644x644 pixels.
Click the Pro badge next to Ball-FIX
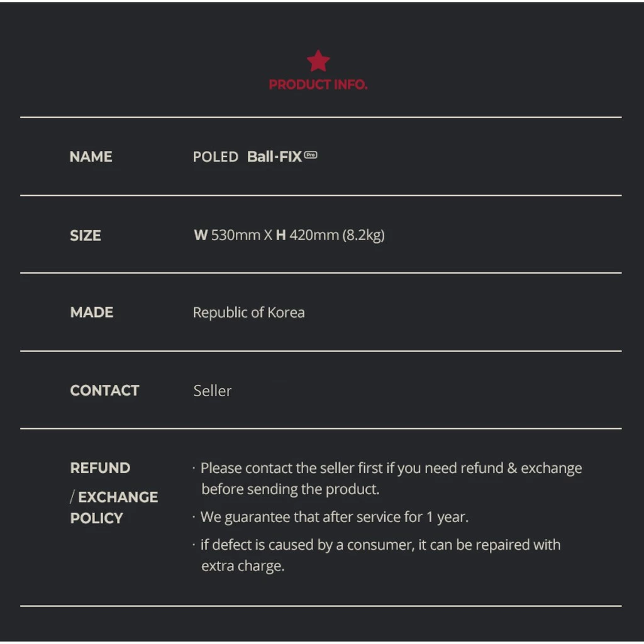[x=311, y=155]
